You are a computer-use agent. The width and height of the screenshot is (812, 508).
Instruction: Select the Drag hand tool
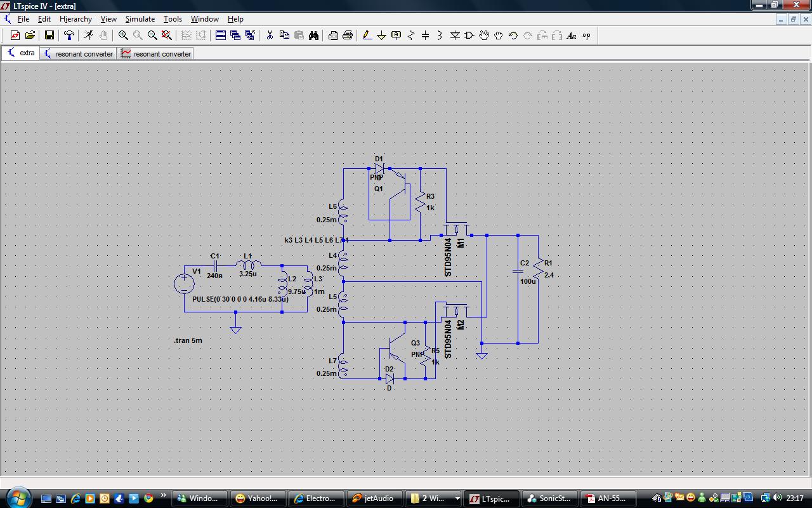point(499,36)
